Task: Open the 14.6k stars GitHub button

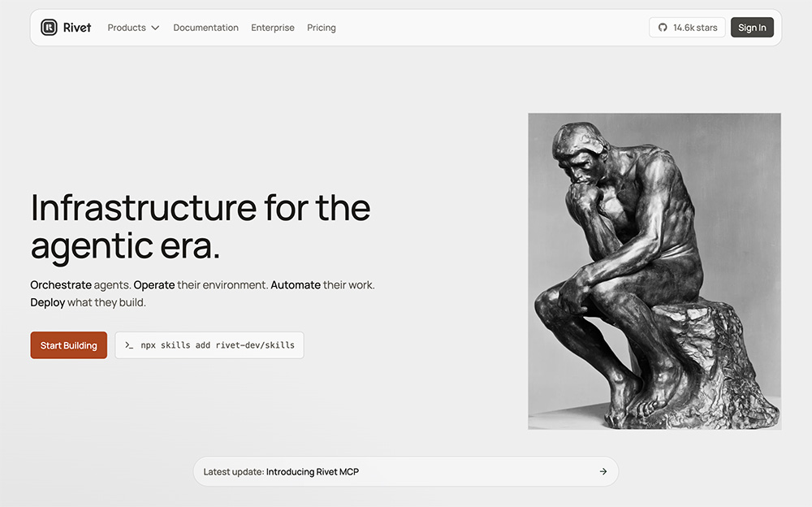Action: click(687, 28)
